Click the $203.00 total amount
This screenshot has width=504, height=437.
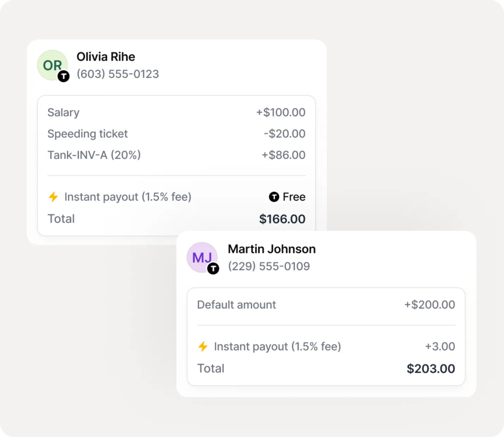(x=431, y=369)
